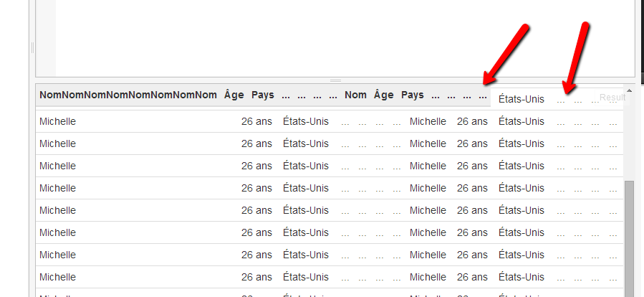Select second Michelle cell in first data row

coord(428,121)
